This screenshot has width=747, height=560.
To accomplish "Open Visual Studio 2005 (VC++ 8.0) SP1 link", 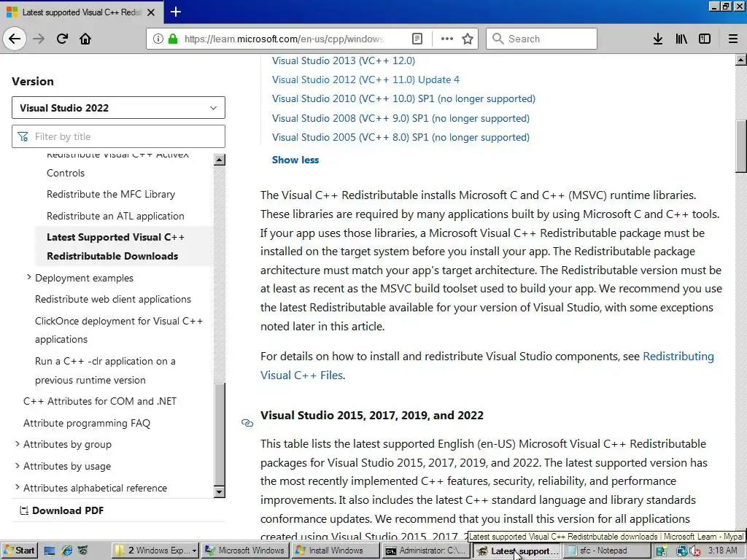I will coord(400,138).
